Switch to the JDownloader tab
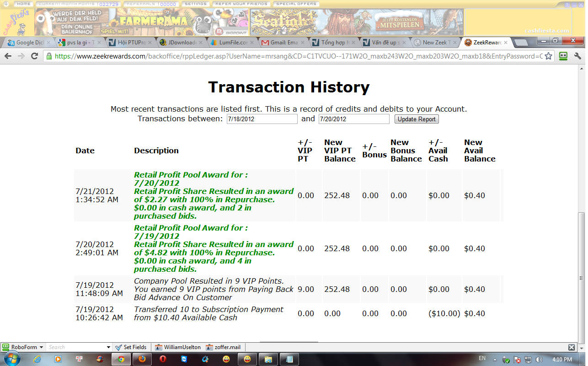Screen dimensions: 588x366 (x=182, y=43)
